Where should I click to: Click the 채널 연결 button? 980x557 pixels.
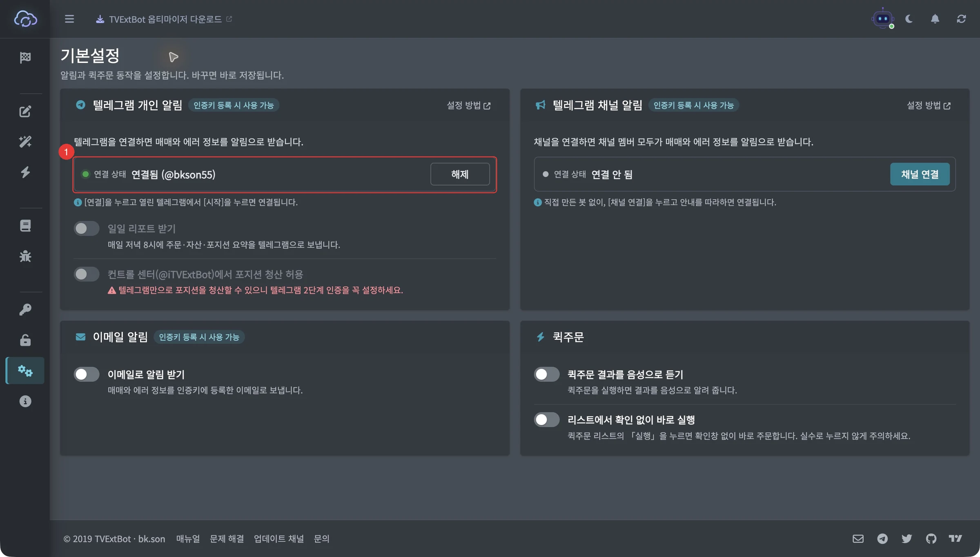coord(920,174)
